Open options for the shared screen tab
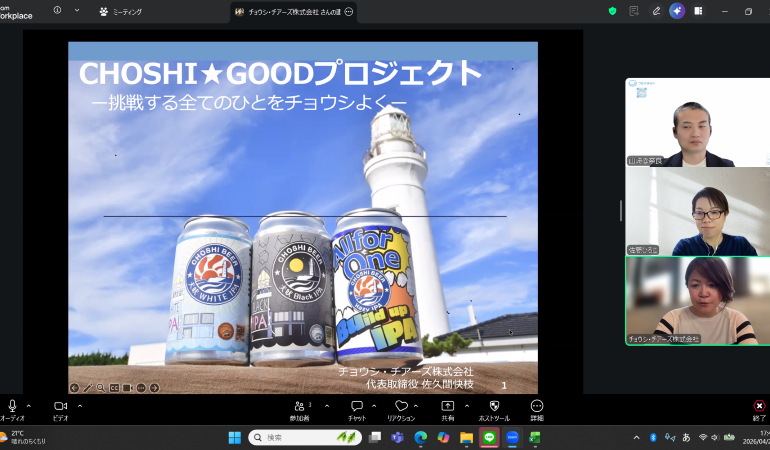The height and width of the screenshot is (450, 770). click(348, 11)
